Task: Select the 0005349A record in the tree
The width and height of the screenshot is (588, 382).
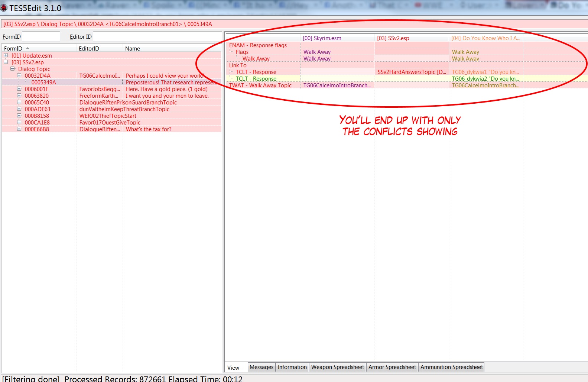Action: click(x=44, y=82)
